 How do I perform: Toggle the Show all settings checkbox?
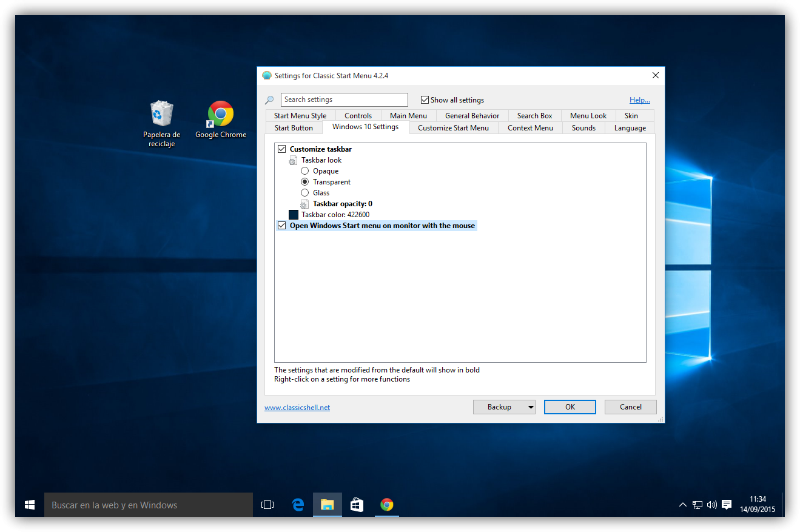pyautogui.click(x=425, y=100)
